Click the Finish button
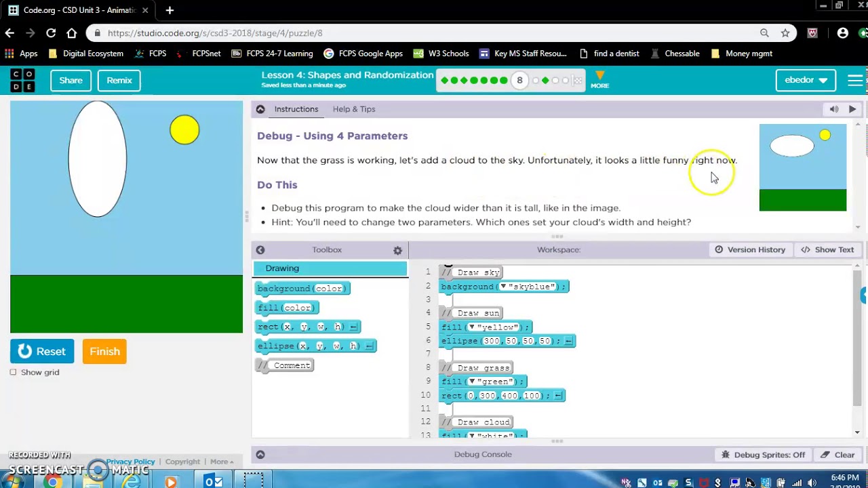This screenshot has width=868, height=488. 104,352
